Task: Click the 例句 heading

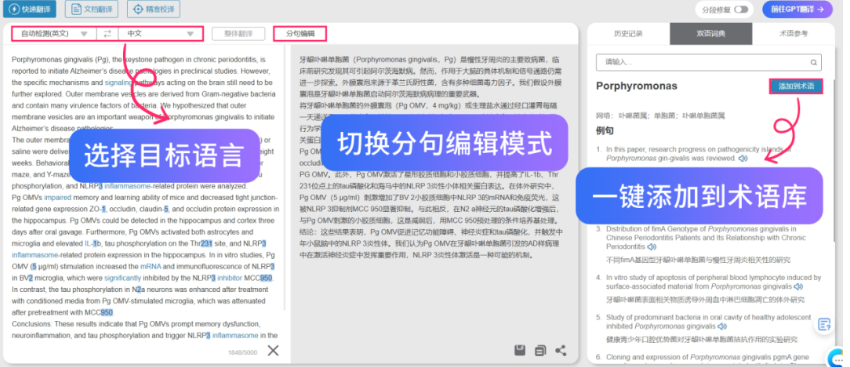Action: pyautogui.click(x=604, y=131)
